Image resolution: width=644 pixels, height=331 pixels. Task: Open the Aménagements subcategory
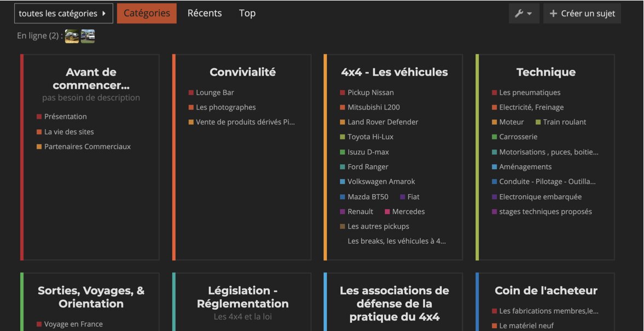(x=521, y=167)
